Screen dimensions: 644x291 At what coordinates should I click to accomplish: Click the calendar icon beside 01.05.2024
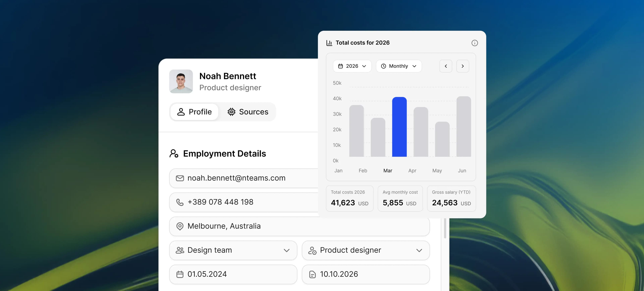tap(180, 274)
